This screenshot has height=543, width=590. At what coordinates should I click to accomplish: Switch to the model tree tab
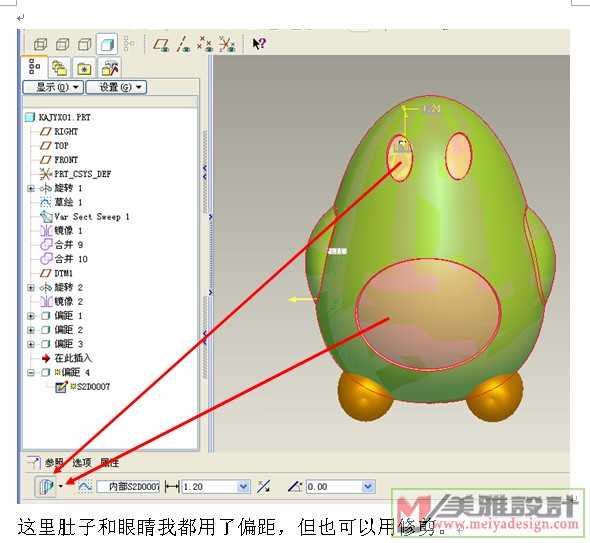pos(35,67)
